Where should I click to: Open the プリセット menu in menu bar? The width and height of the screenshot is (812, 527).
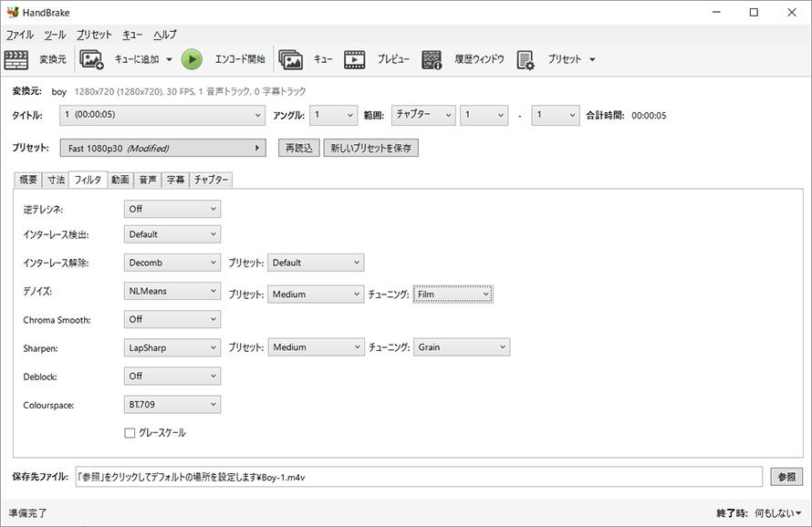click(x=94, y=35)
